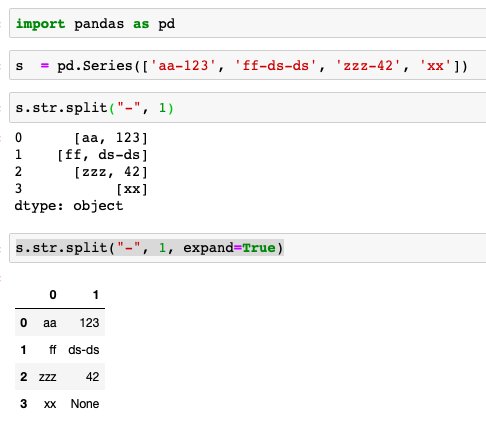Click the pd.Series definition code cell
This screenshot has height=426, width=486.
point(247,65)
